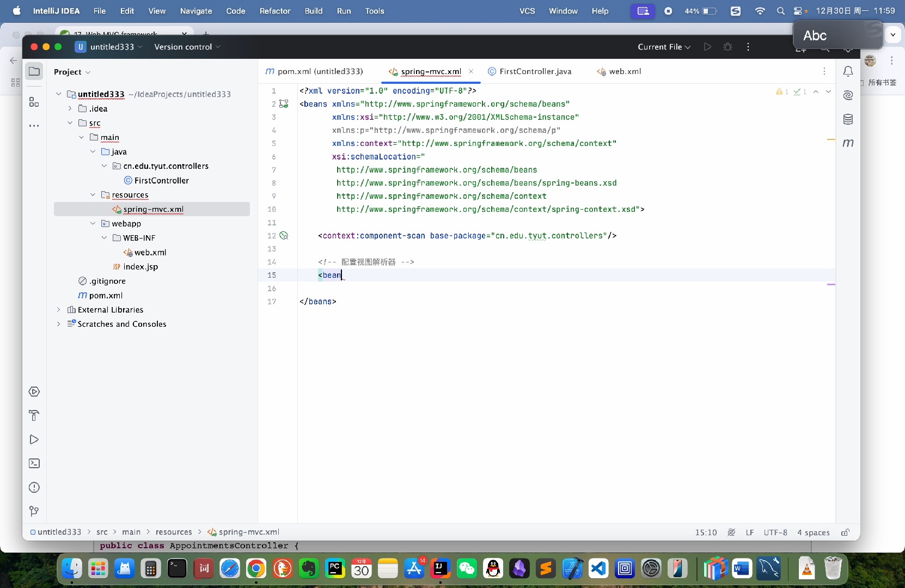
Task: Click the Spring bean gutter icon on line 2
Action: 284,103
